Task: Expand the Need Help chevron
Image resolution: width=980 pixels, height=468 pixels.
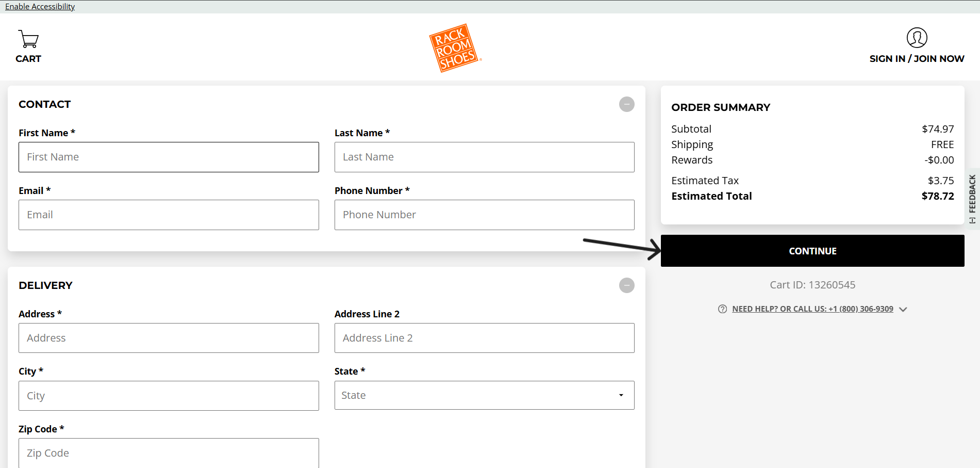Action: tap(903, 310)
